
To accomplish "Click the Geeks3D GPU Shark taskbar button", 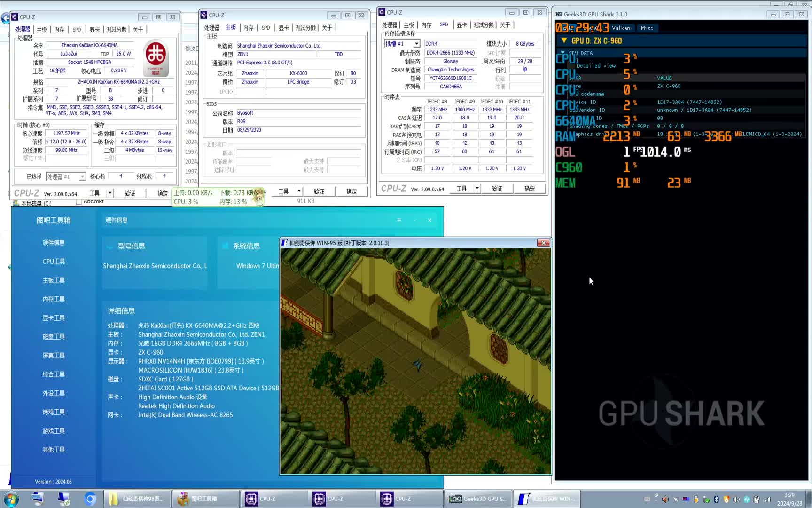I will click(x=478, y=499).
